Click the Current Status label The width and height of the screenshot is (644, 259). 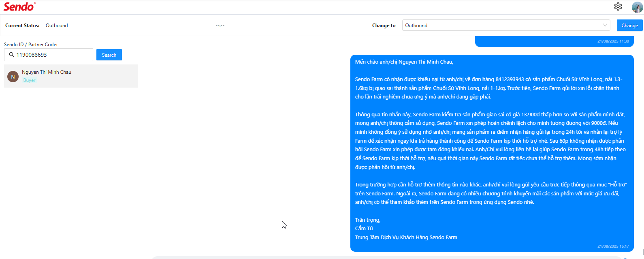pyautogui.click(x=22, y=25)
